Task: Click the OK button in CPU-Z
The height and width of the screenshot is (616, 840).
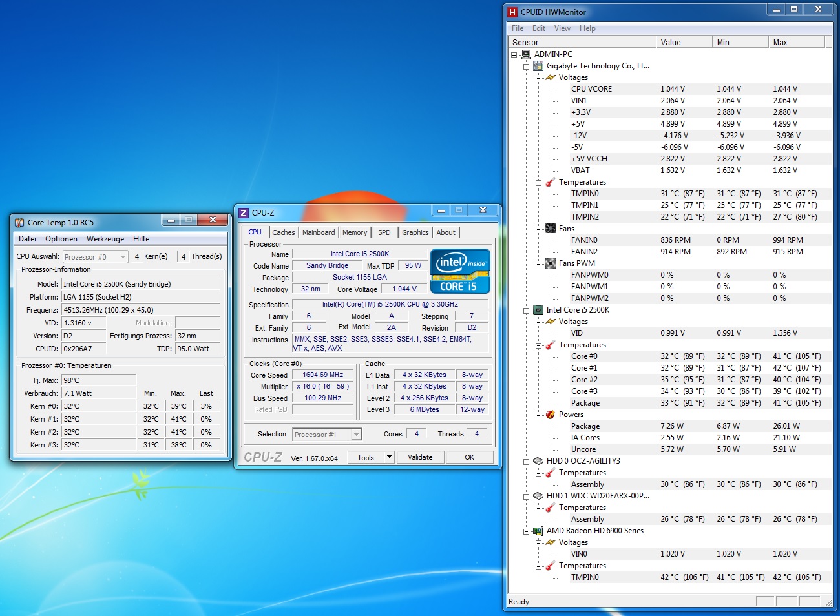Action: click(470, 457)
